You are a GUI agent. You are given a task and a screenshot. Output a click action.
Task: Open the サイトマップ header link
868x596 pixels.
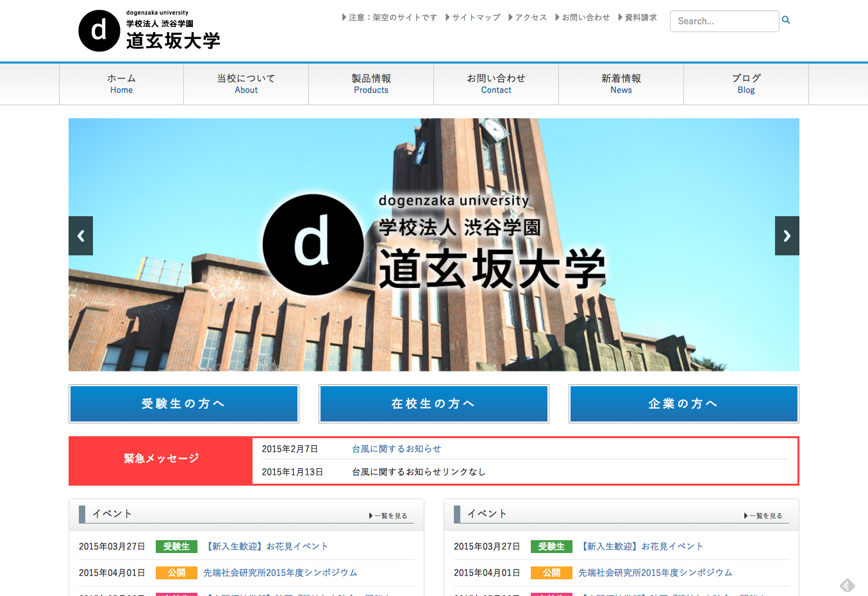473,17
